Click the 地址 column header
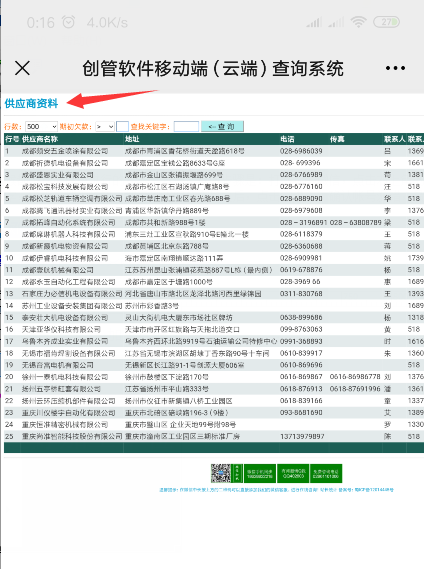The height and width of the screenshot is (569, 424). pyautogui.click(x=132, y=139)
